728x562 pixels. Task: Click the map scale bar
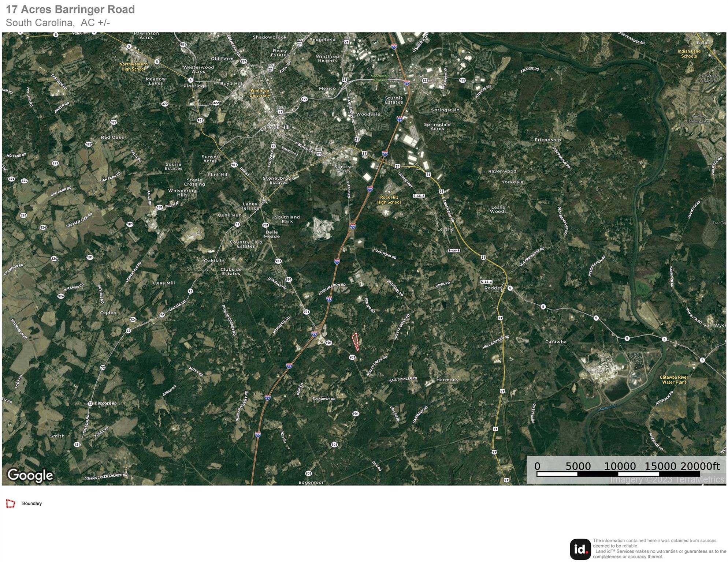[618, 474]
